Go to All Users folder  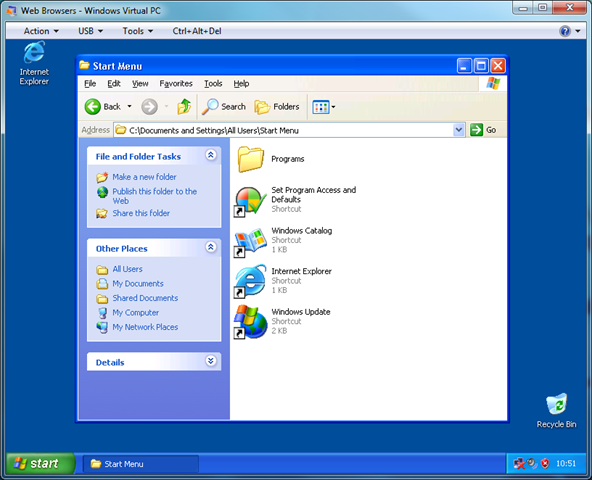coord(128,269)
